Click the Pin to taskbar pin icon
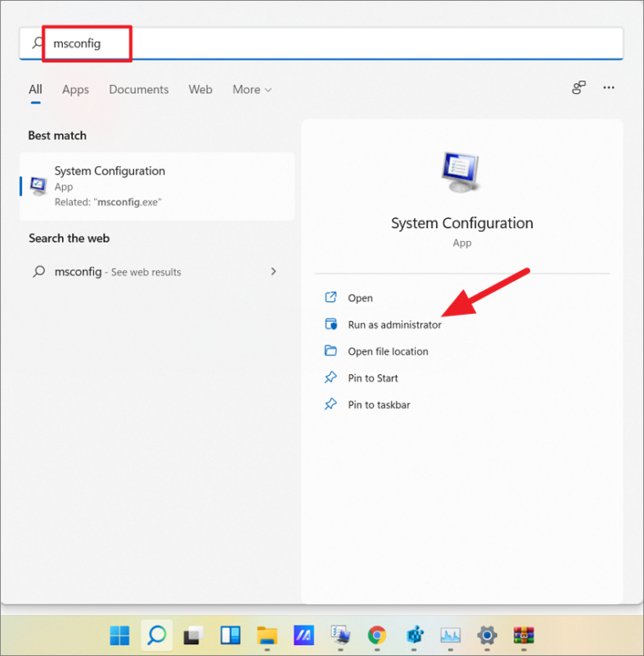This screenshot has height=656, width=644. 331,404
